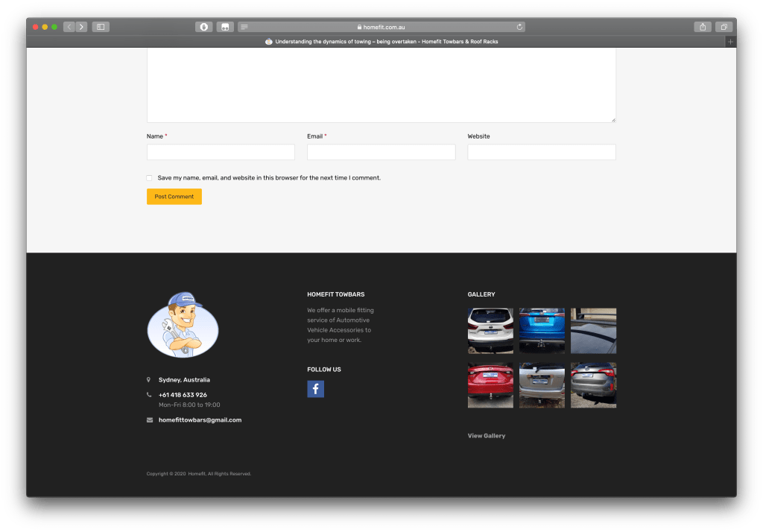The width and height of the screenshot is (763, 532).
Task: Open the blue car gallery thumbnail
Action: click(542, 331)
